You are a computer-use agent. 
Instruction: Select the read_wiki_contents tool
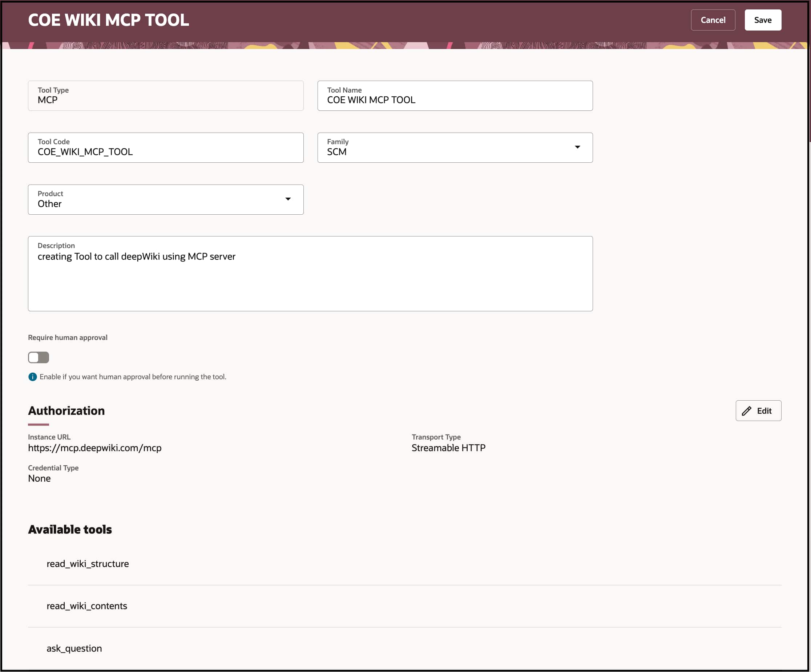(x=87, y=606)
